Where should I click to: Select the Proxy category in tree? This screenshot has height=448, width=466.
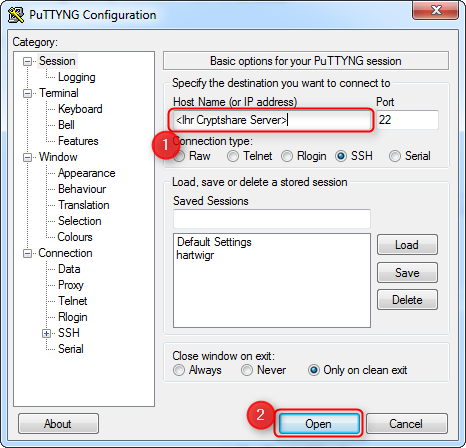71,285
